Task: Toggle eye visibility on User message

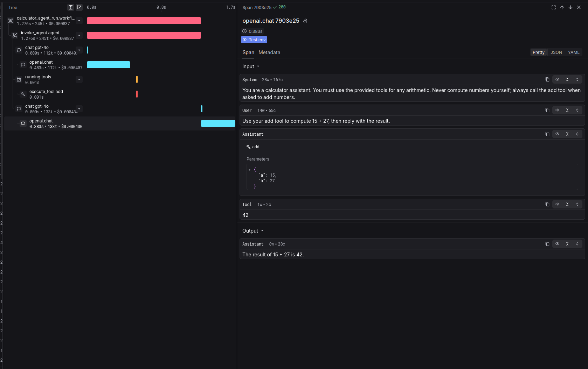Action: pyautogui.click(x=557, y=110)
